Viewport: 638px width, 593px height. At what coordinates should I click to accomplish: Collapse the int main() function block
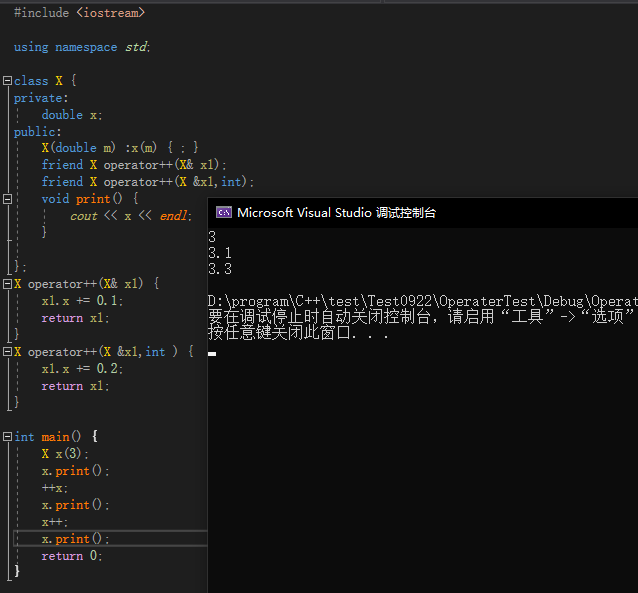[x=7, y=437]
